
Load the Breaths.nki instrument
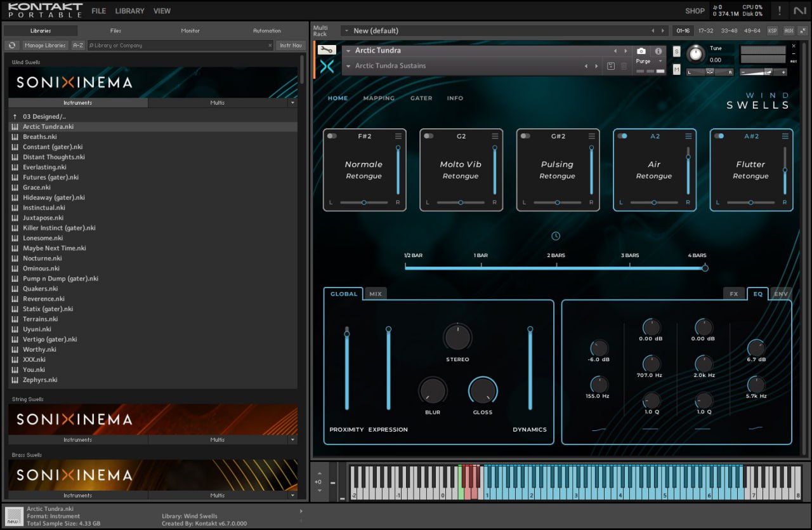pyautogui.click(x=40, y=137)
